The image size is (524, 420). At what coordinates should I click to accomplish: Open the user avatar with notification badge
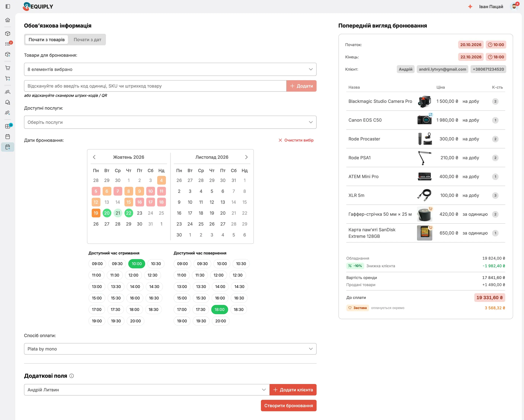point(514,6)
